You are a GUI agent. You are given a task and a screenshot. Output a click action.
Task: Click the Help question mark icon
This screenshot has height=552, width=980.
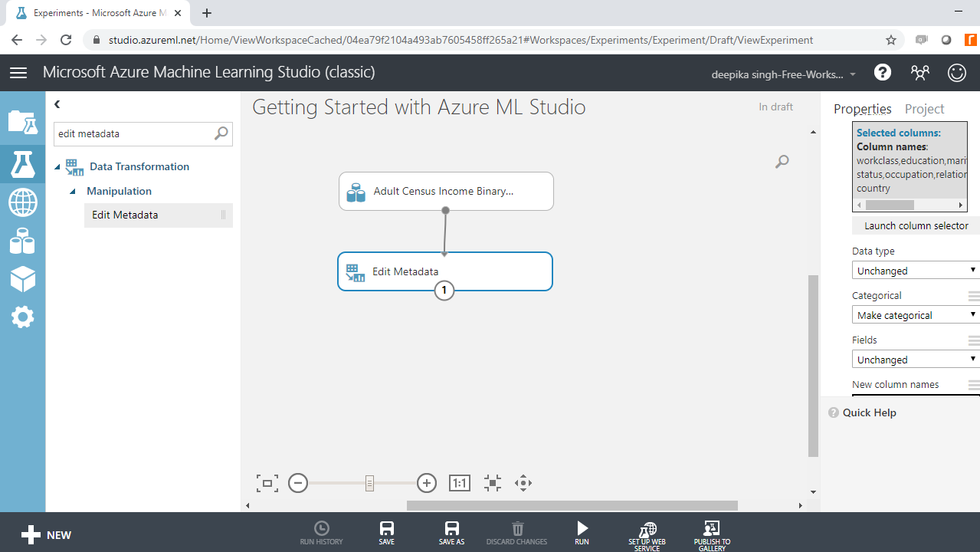pyautogui.click(x=883, y=73)
